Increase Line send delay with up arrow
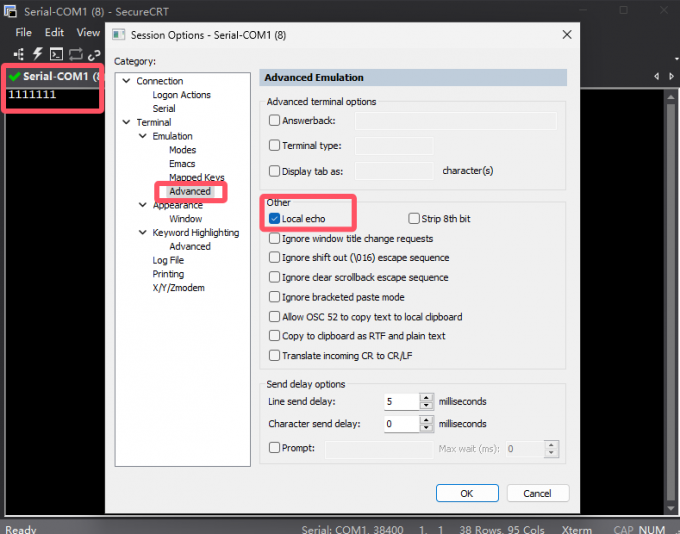The image size is (680, 534). pos(426,398)
